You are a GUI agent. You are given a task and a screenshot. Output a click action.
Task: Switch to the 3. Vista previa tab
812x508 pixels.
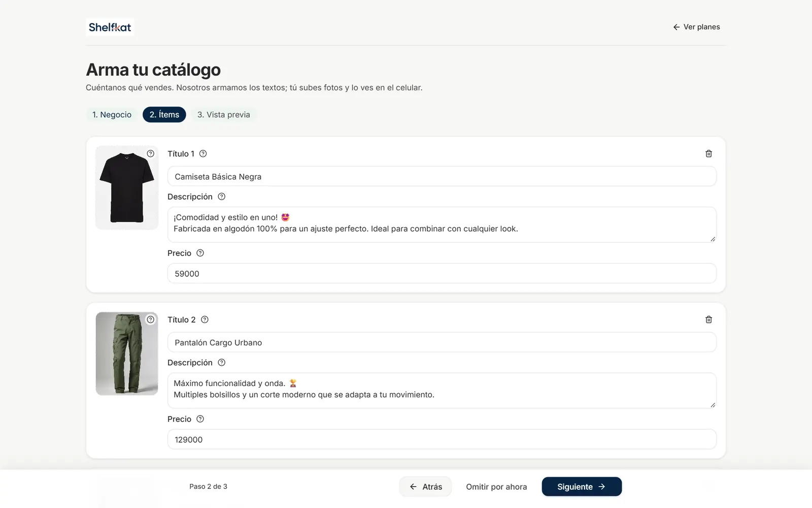coord(224,115)
